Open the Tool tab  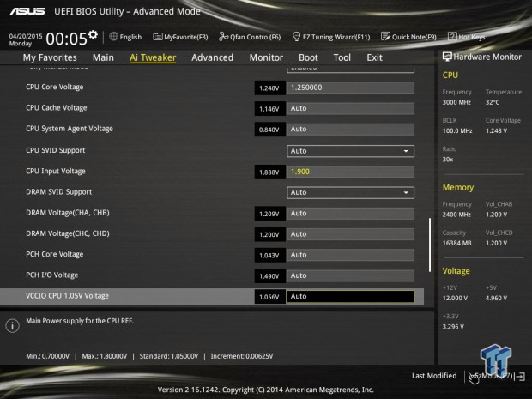coord(342,57)
